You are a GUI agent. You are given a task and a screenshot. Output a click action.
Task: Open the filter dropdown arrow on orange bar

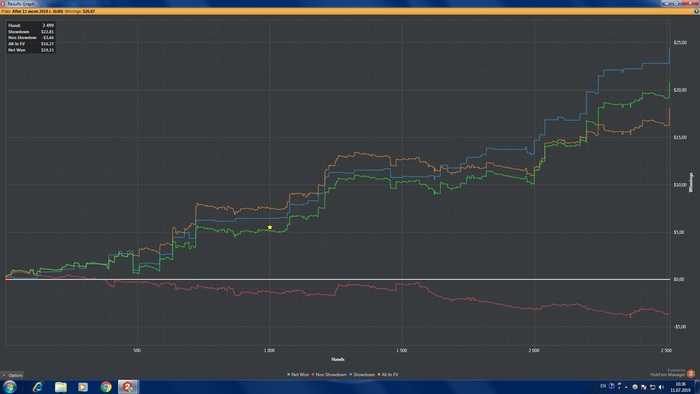tap(696, 11)
